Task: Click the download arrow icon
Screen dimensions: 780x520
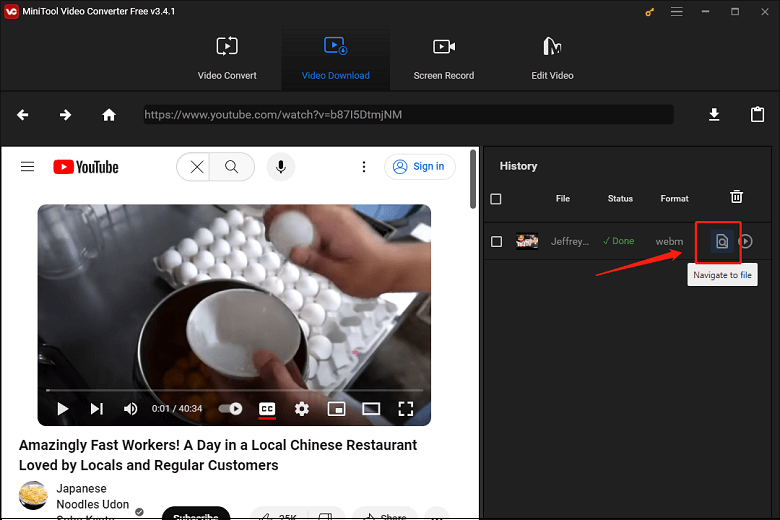Action: (x=714, y=115)
